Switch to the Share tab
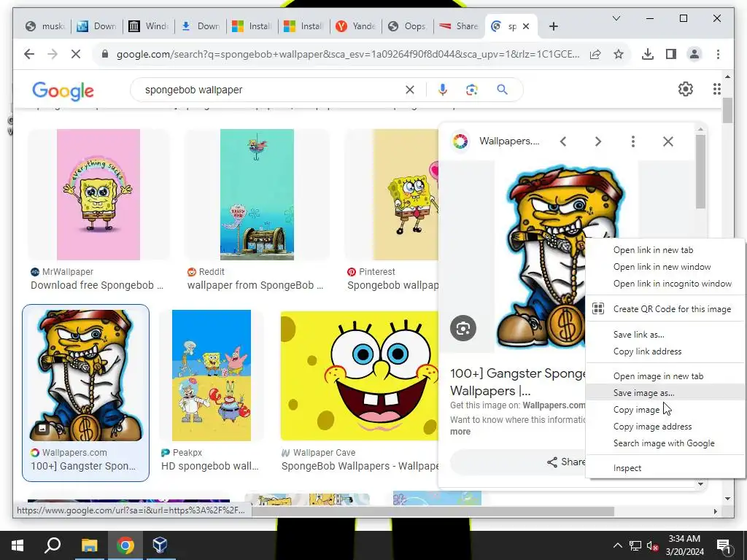Viewport: 747px width, 560px height. (x=460, y=27)
